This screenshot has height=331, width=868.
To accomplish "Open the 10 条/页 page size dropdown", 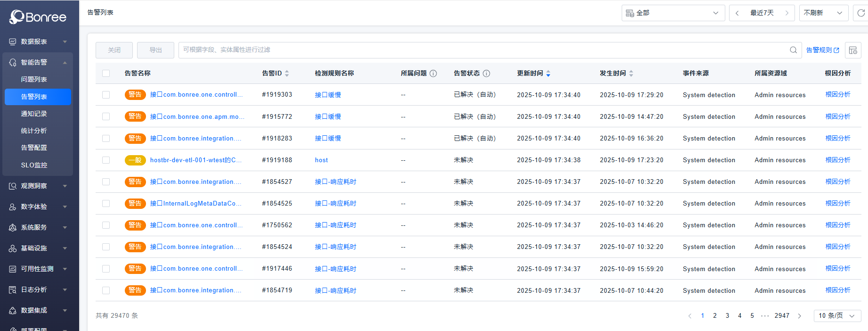I will (837, 316).
